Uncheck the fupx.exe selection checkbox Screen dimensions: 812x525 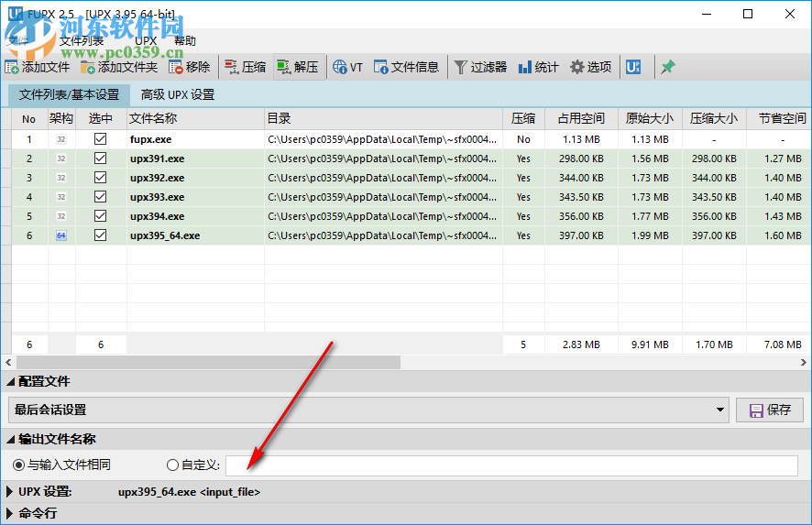pyautogui.click(x=101, y=138)
